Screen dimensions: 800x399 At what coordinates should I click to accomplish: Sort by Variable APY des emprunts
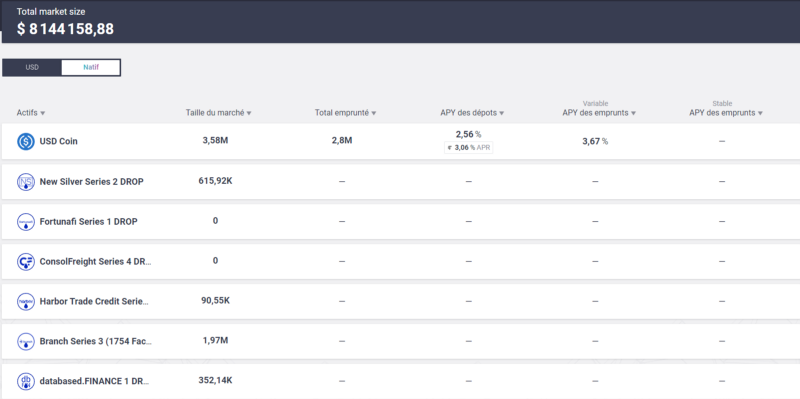click(x=599, y=113)
